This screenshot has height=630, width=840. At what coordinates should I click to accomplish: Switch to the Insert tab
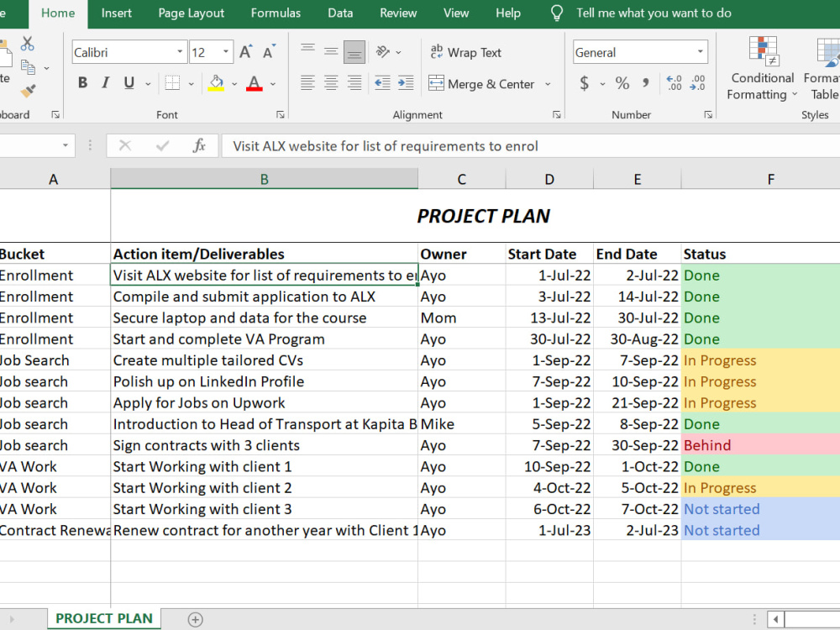tap(116, 13)
